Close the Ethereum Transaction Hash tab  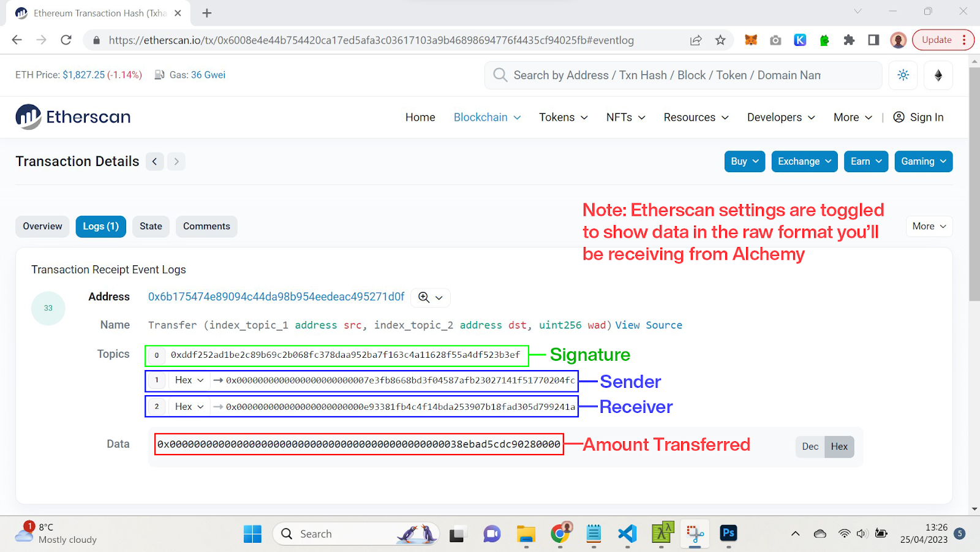click(x=178, y=13)
